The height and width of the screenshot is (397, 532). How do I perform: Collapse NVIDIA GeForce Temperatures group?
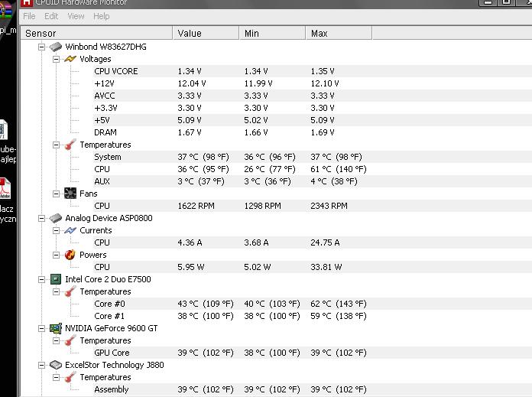pyautogui.click(x=56, y=340)
